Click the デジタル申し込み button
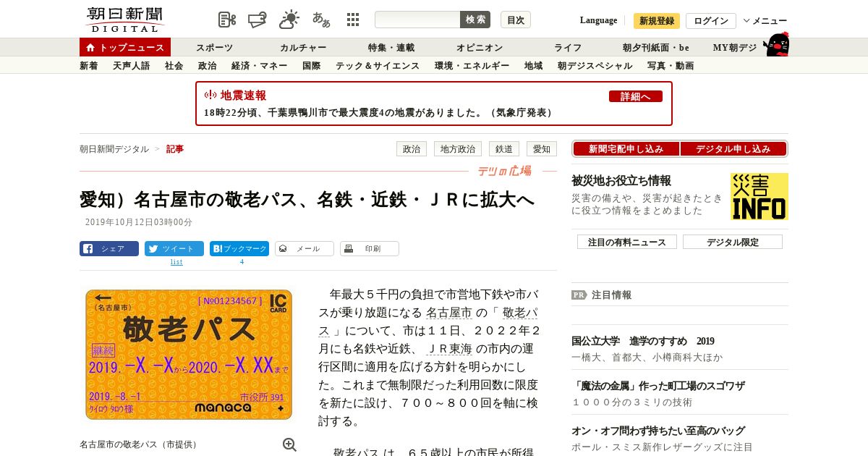Screen dimensions: 868x456 click(733, 149)
